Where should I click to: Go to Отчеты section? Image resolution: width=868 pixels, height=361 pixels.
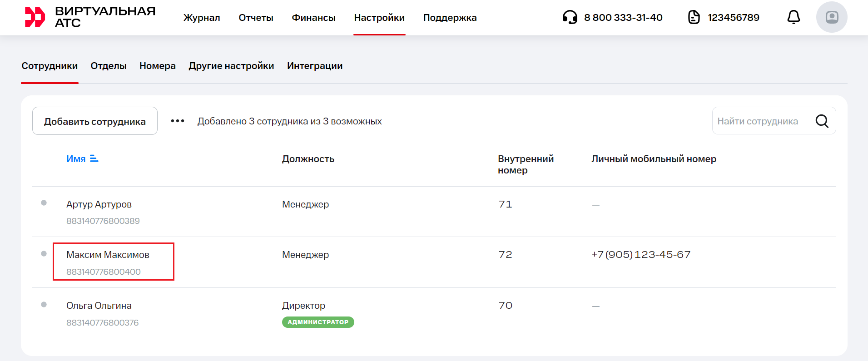click(256, 18)
